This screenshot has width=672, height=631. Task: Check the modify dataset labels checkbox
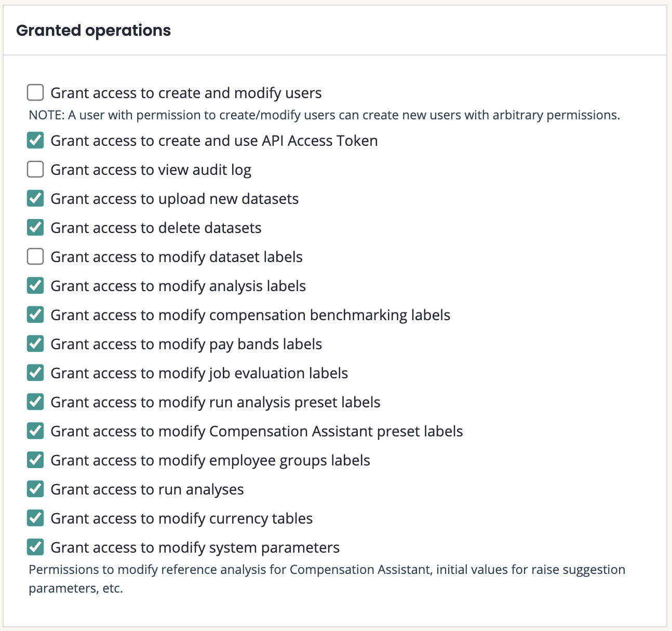tap(35, 257)
